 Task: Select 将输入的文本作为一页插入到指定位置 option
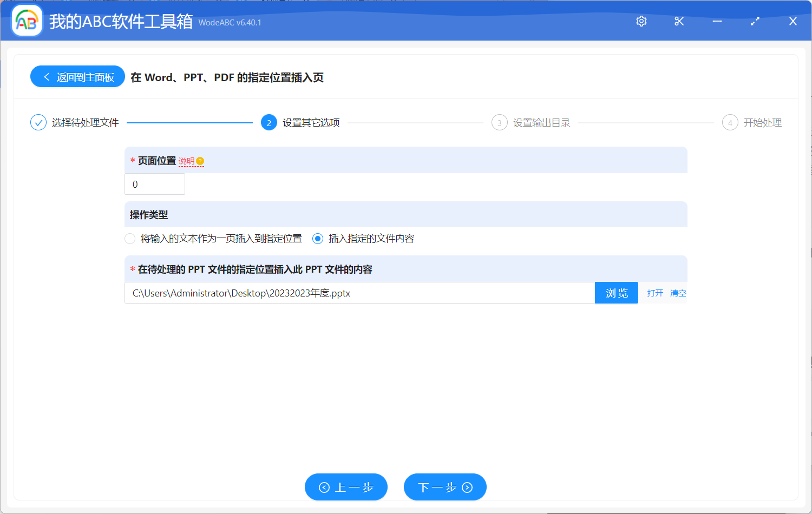pyautogui.click(x=130, y=238)
